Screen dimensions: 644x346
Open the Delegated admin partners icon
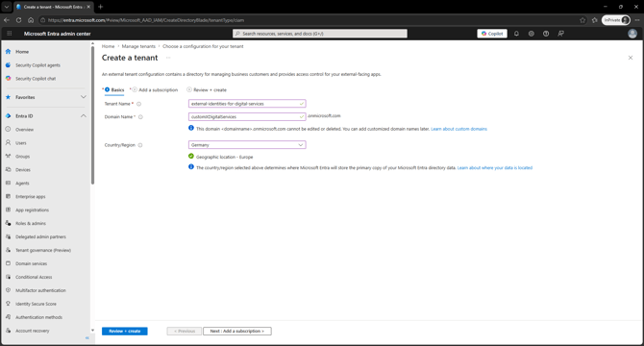pos(8,236)
